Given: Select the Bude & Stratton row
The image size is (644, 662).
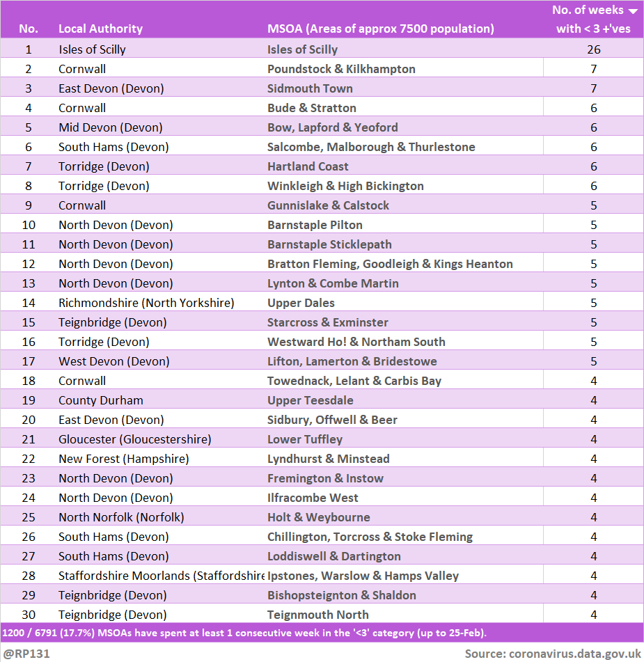Looking at the screenshot, I should tap(311, 108).
